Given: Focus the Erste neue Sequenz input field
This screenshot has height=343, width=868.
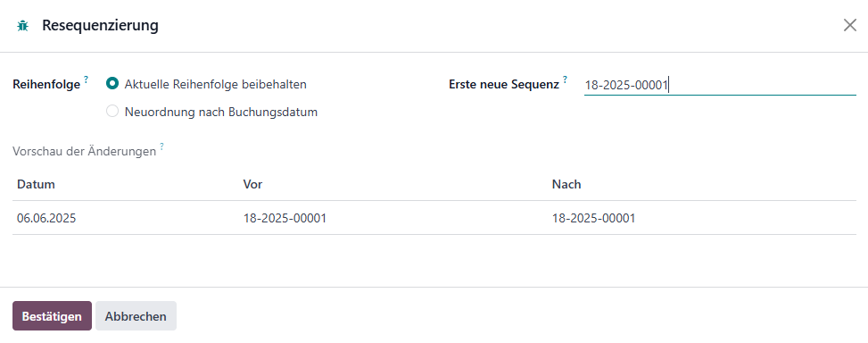Looking at the screenshot, I should tap(720, 86).
